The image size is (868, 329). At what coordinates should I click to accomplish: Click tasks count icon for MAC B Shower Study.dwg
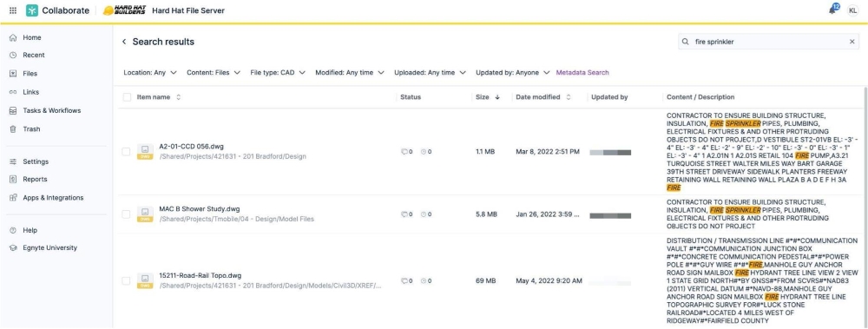click(426, 214)
